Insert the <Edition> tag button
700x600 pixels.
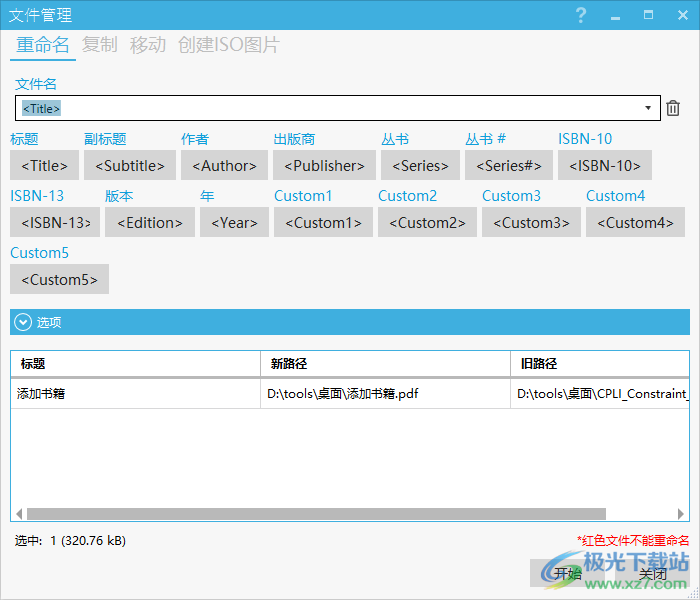coord(150,222)
